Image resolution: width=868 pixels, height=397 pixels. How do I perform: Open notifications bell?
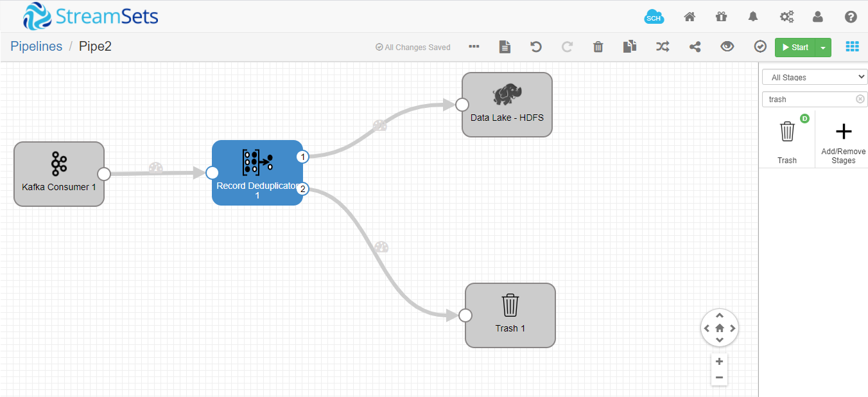coord(753,17)
